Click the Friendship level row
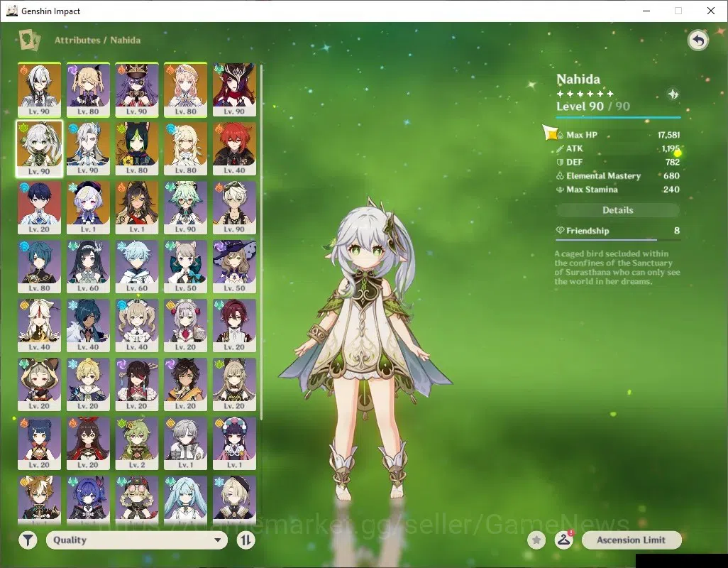Viewport: 728px width, 568px height. click(x=617, y=231)
